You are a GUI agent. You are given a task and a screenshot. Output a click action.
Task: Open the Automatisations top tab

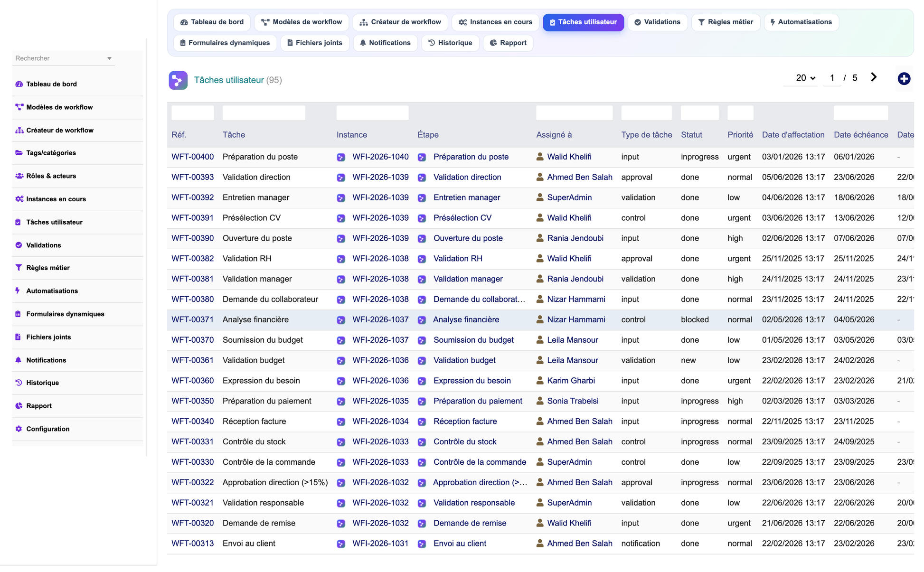(x=801, y=22)
